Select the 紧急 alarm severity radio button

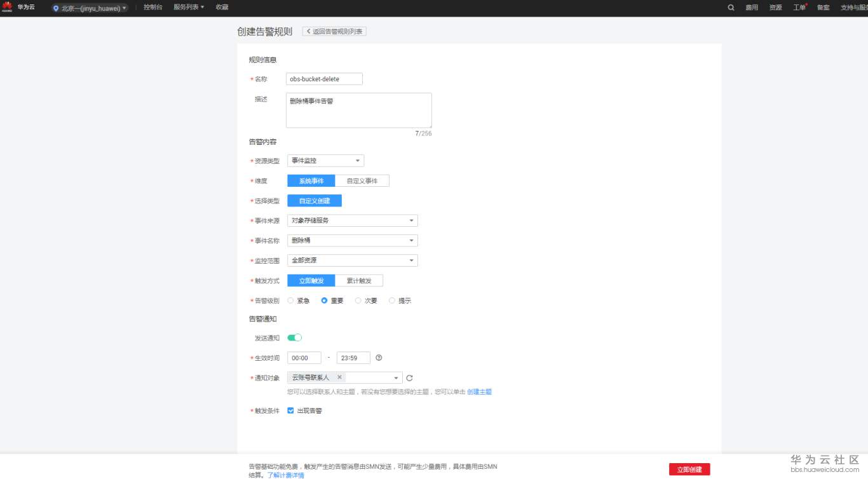tap(290, 300)
